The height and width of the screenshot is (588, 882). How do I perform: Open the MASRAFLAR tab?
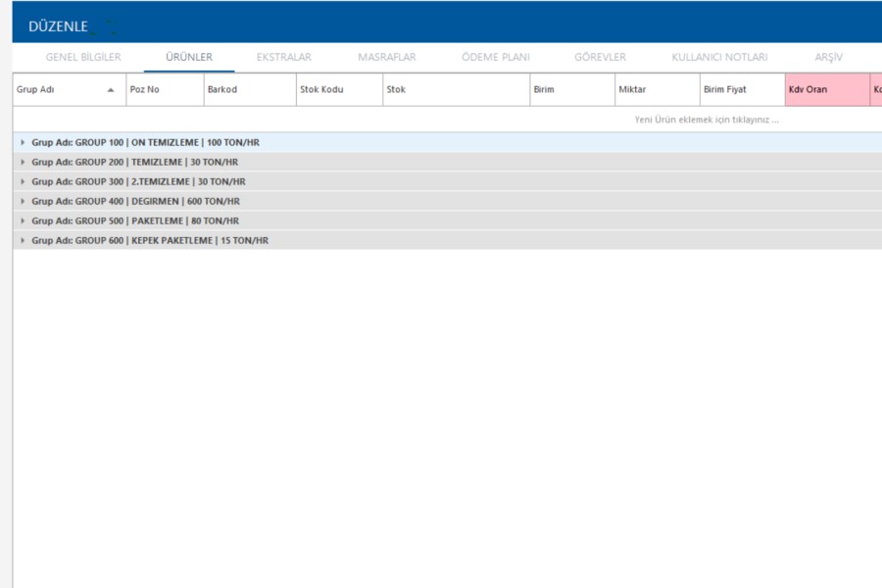pos(386,57)
